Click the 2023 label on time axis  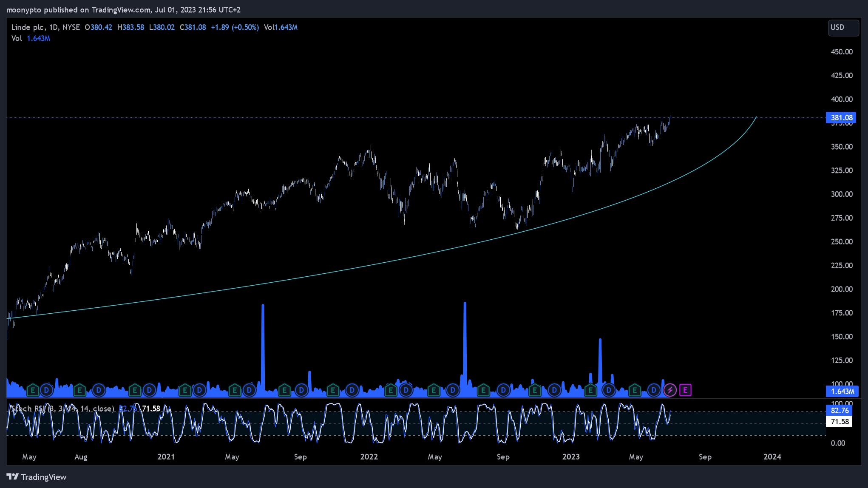click(x=571, y=457)
